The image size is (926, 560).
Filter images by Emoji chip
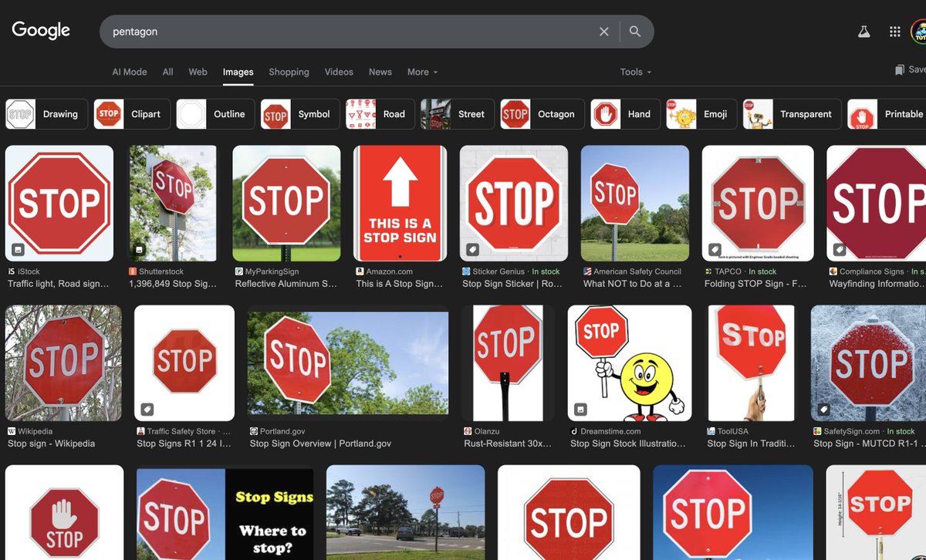click(701, 114)
